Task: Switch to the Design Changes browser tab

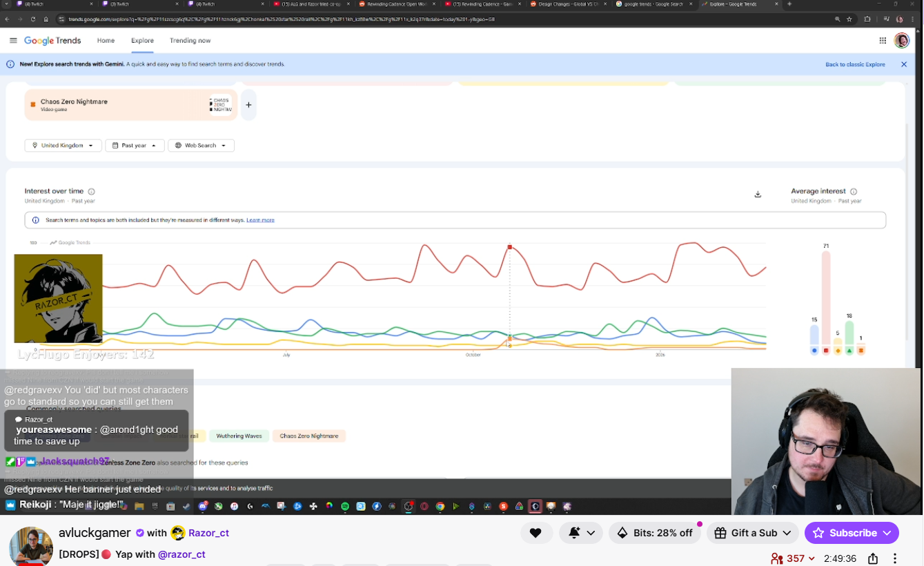Action: pyautogui.click(x=567, y=4)
